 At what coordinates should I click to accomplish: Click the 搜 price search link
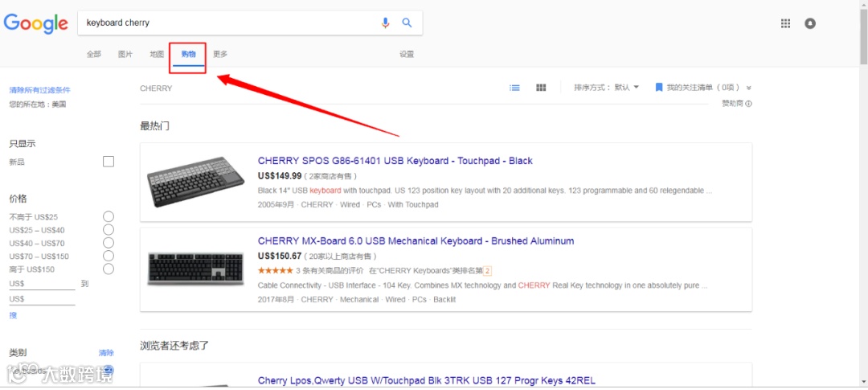tap(13, 315)
